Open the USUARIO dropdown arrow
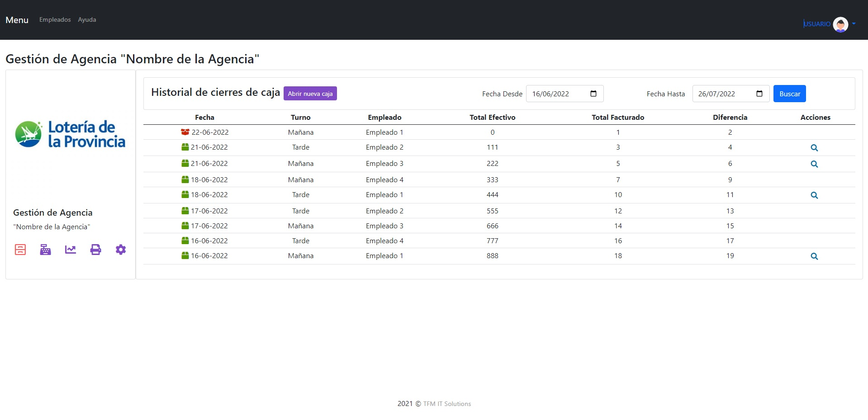The image size is (868, 420). [854, 24]
